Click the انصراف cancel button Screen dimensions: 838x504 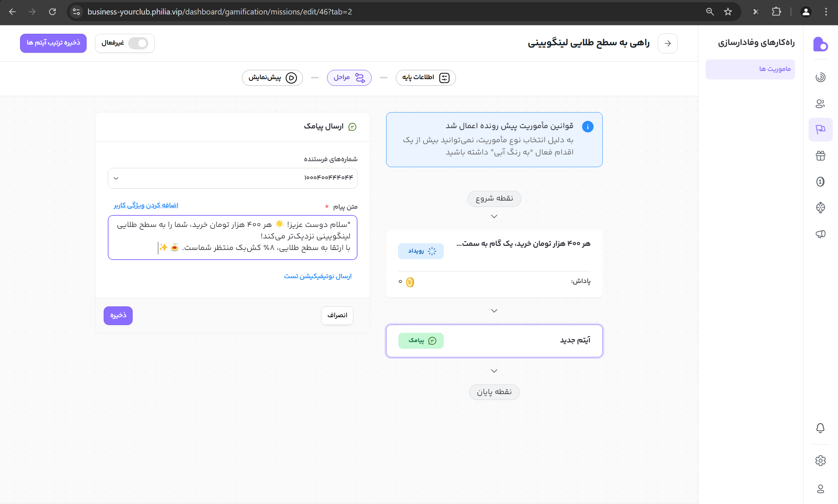(337, 315)
